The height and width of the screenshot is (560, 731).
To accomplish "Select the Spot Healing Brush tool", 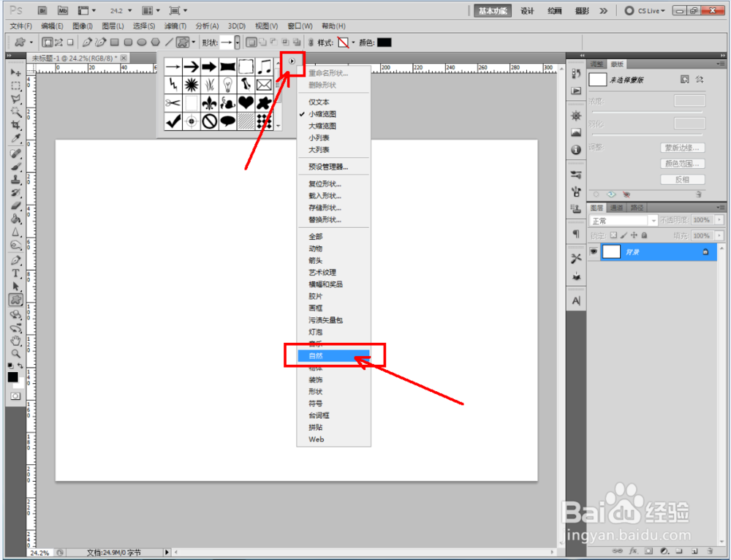I will 15,154.
